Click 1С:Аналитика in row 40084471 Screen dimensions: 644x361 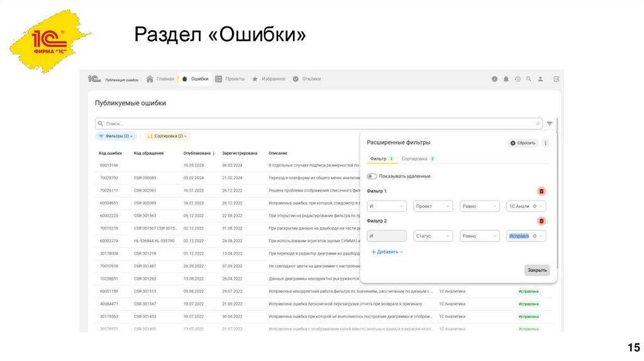point(452,304)
